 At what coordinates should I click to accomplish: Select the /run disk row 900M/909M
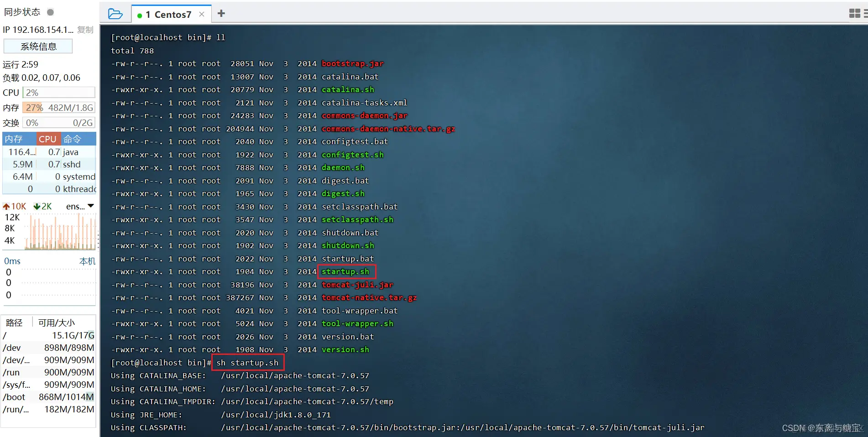(48, 372)
